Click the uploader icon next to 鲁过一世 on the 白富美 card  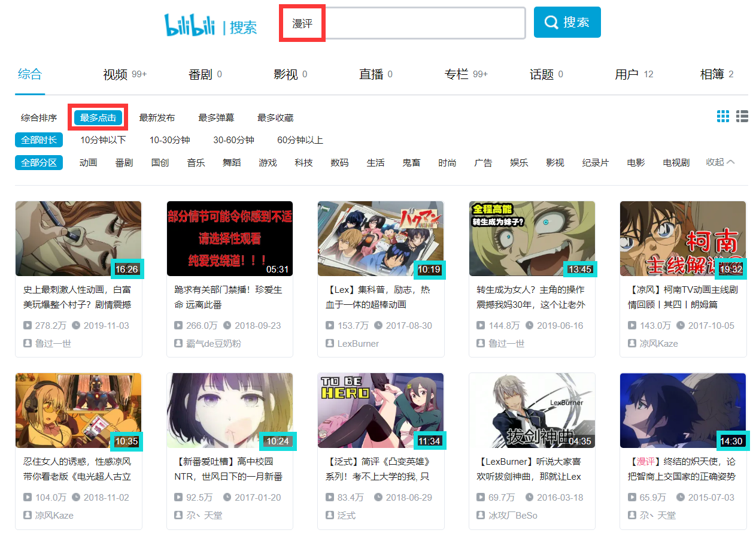click(28, 343)
